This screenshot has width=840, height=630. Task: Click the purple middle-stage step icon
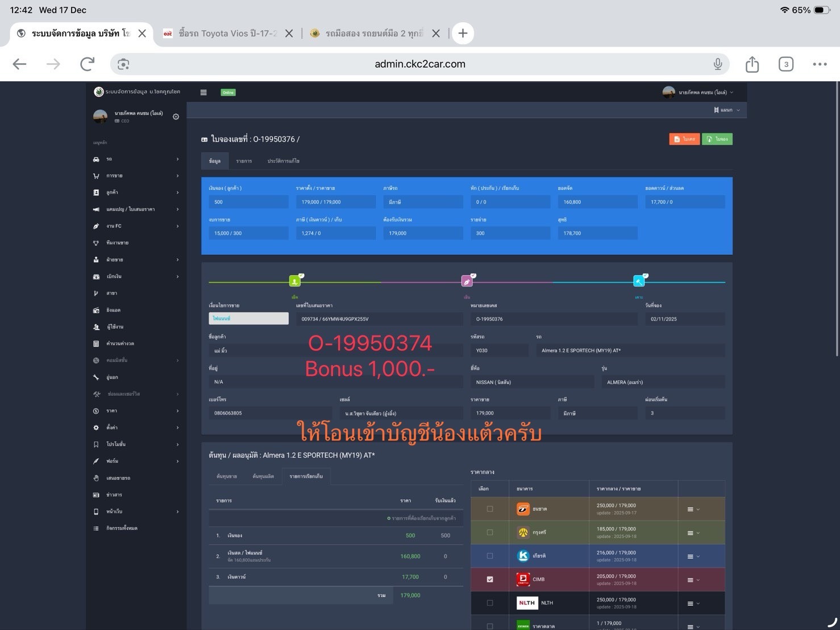pos(467,281)
